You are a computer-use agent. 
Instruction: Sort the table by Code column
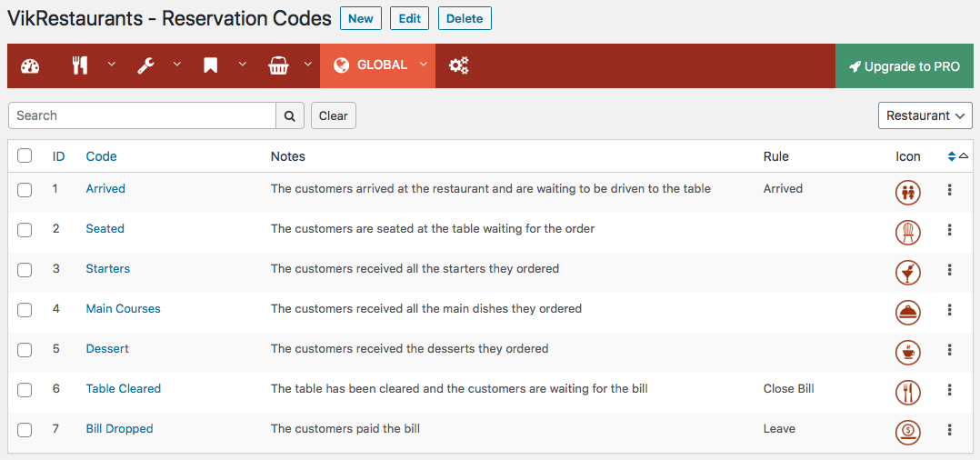pyautogui.click(x=101, y=156)
